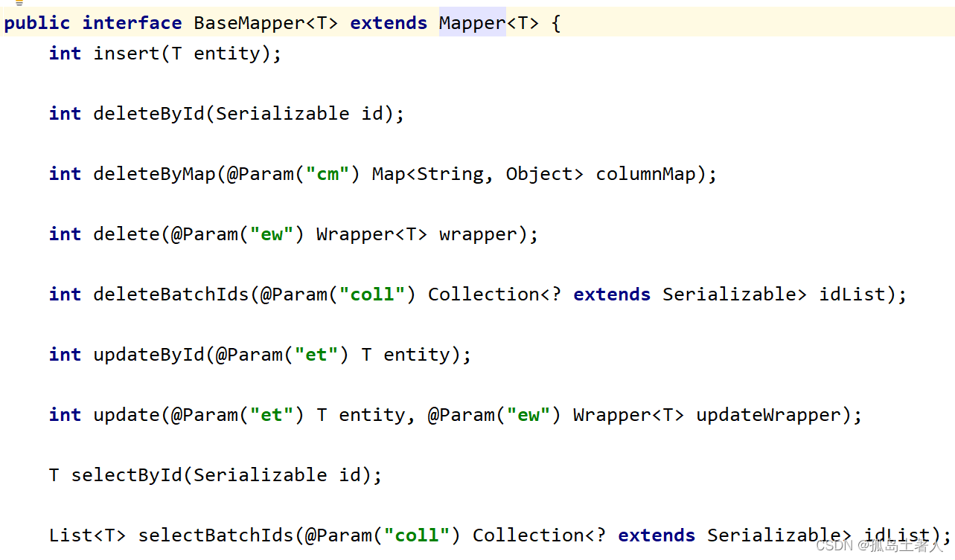Click the updateById method name

(x=149, y=355)
